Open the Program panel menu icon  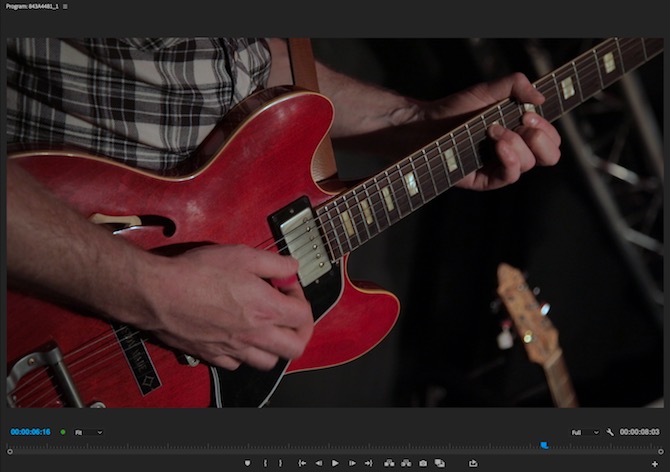click(x=66, y=6)
